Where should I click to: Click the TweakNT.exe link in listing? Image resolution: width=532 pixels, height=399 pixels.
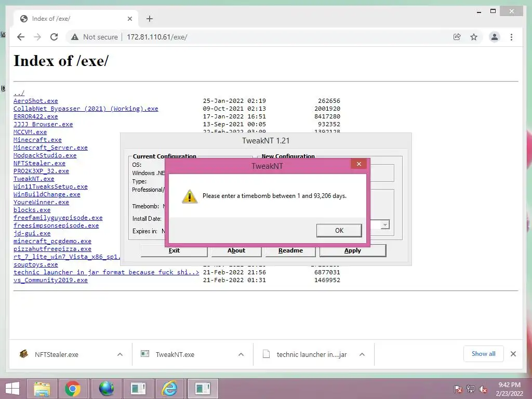(x=34, y=179)
